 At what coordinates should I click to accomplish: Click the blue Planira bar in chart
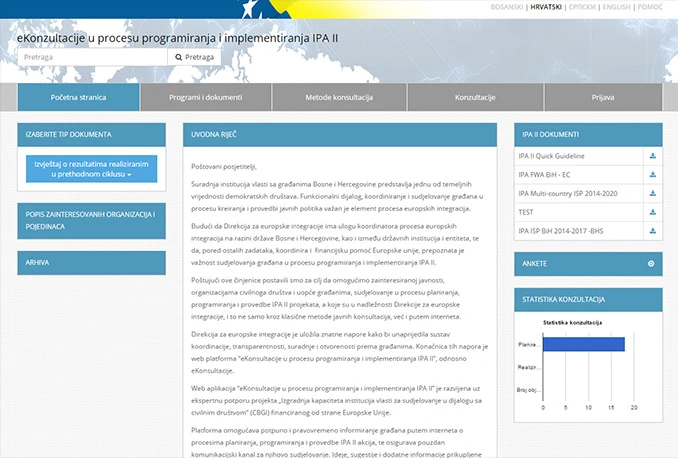pyautogui.click(x=584, y=344)
